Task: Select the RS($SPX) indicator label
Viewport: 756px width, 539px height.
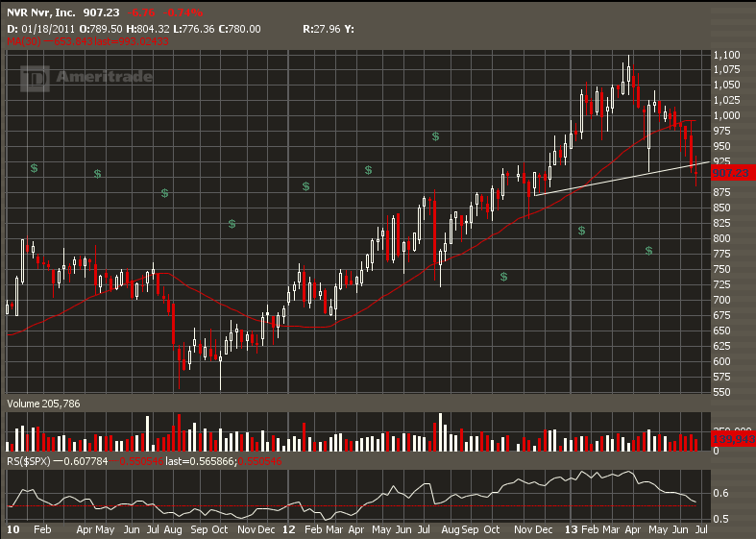Action: click(30, 462)
